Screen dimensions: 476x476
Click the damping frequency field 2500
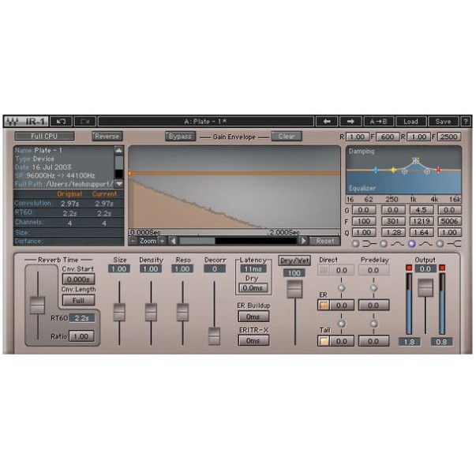(449, 137)
